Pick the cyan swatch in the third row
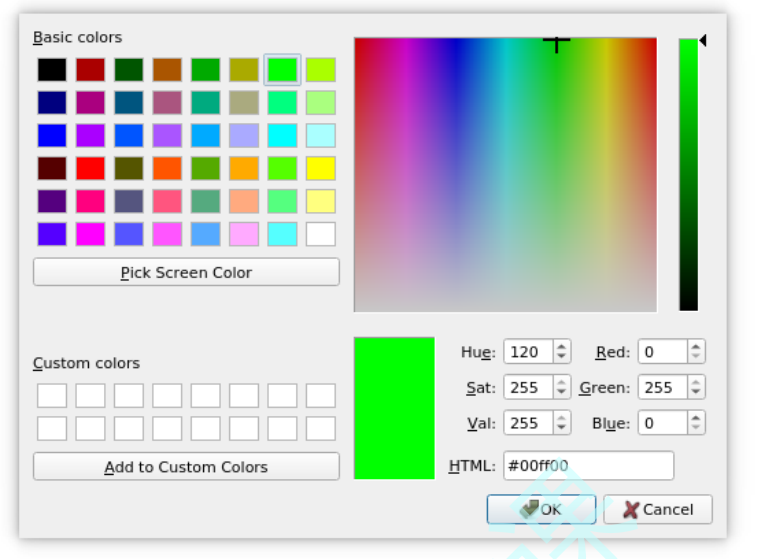The height and width of the screenshot is (559, 766). [x=282, y=135]
